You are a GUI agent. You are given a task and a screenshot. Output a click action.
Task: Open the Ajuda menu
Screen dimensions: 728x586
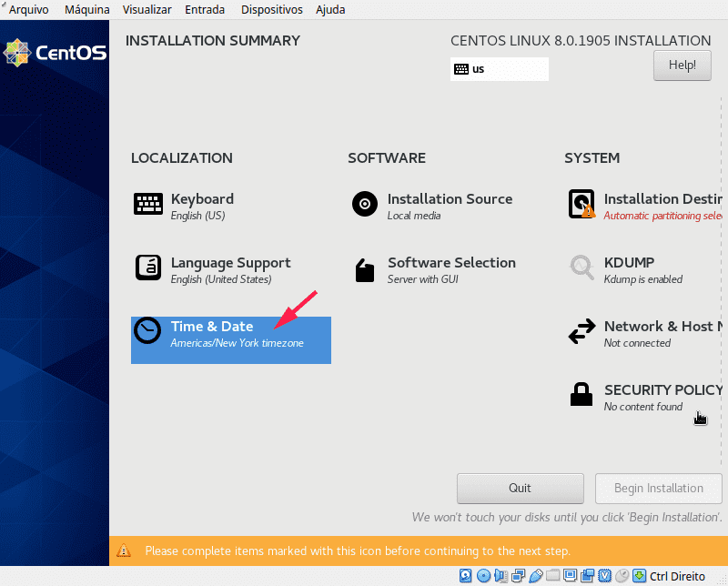330,10
